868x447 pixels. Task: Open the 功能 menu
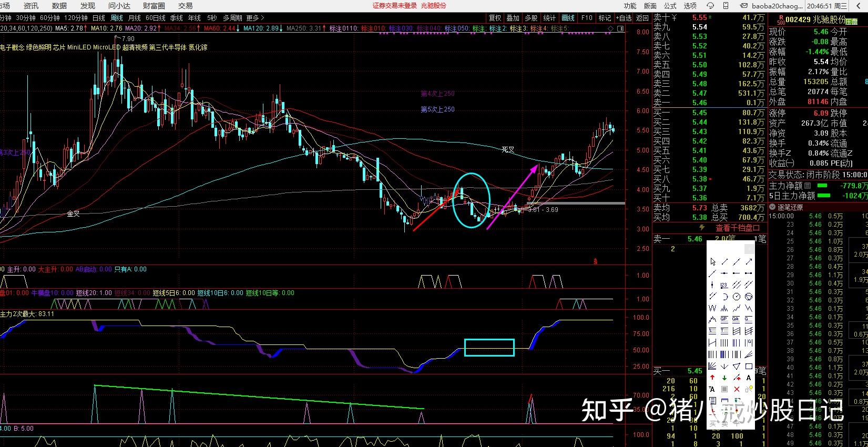click(x=630, y=6)
